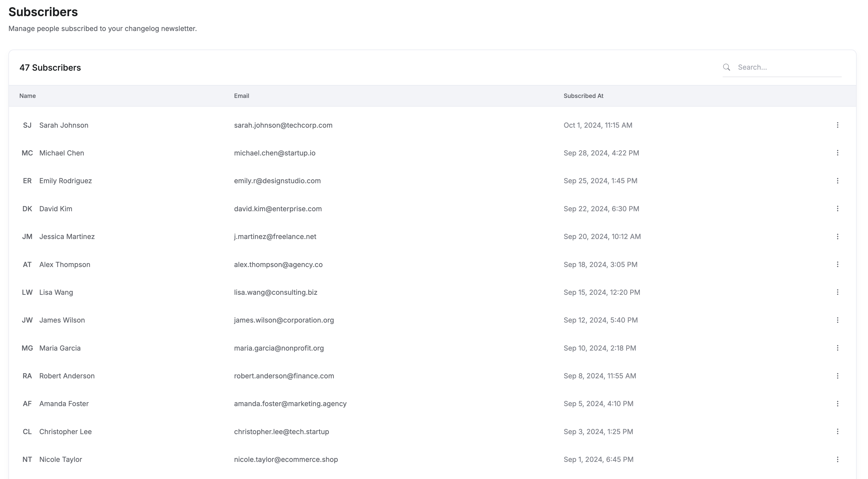
Task: Click the Search subscribers input field
Action: point(788,67)
